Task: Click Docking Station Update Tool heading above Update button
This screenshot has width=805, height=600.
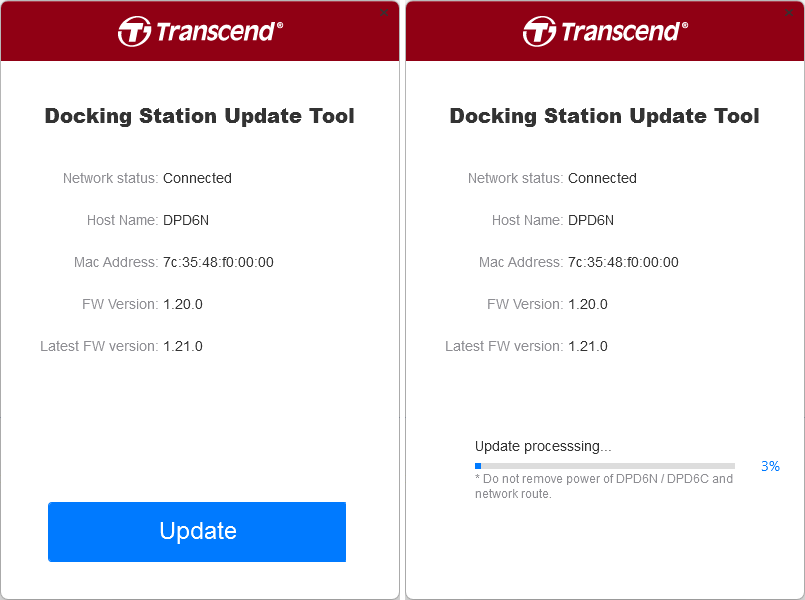Action: pos(200,116)
